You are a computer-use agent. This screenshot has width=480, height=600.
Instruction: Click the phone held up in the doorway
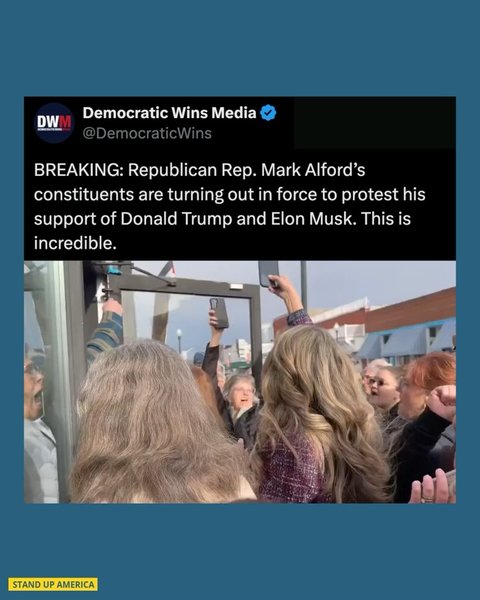[219, 313]
